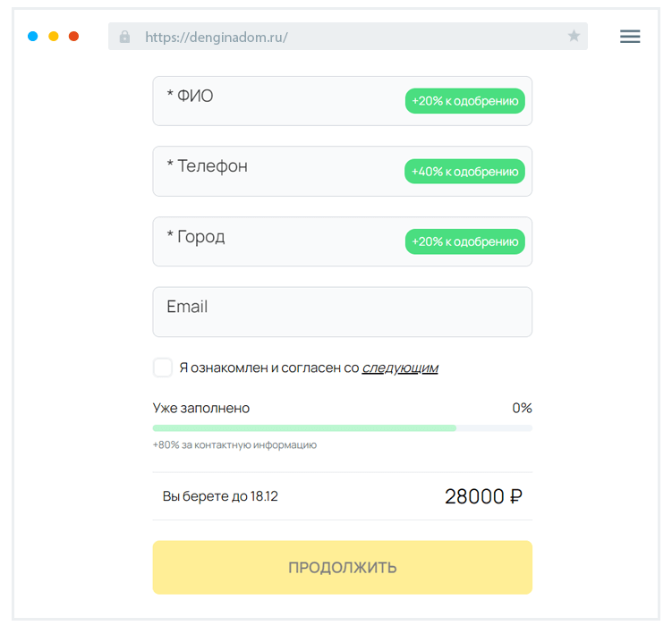Select the Город city field
Screen dimensions: 672x634
(x=277, y=242)
